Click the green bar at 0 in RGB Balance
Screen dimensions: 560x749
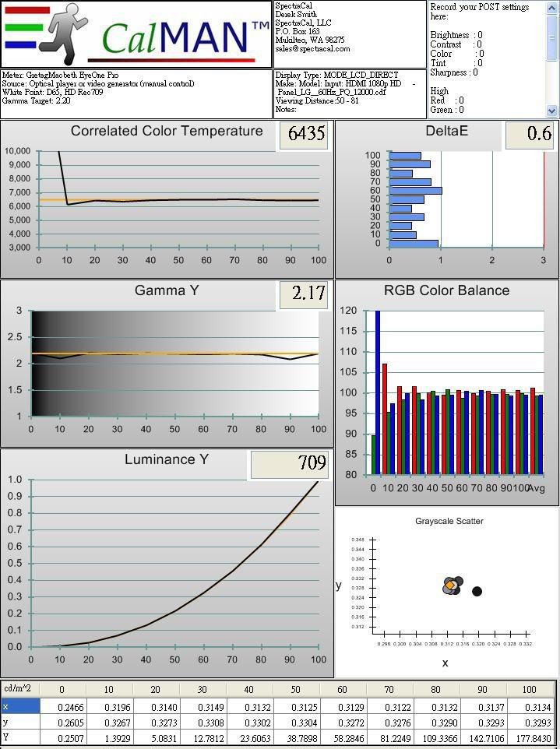pos(374,455)
